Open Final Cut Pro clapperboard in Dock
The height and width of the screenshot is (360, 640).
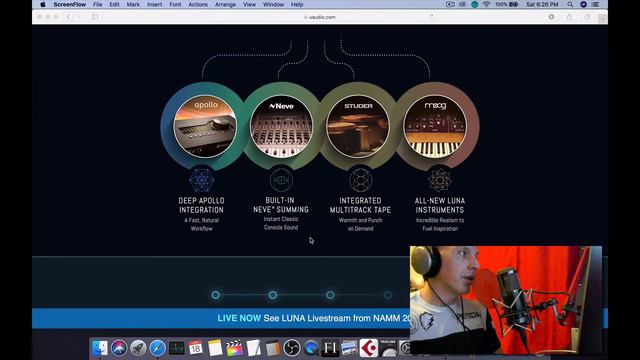[234, 348]
